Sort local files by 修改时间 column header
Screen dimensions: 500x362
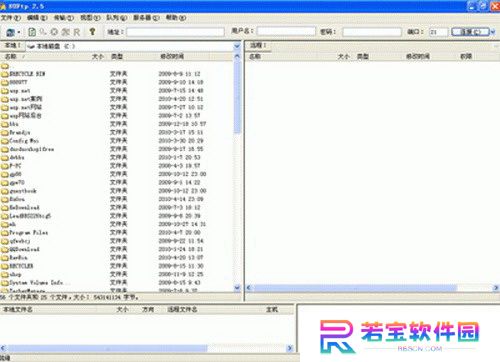tap(172, 56)
